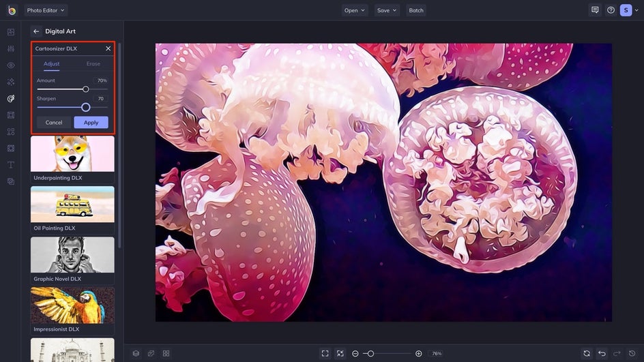Open the Text tool in sidebar
Image resolution: width=644 pixels, height=362 pixels.
click(x=11, y=165)
